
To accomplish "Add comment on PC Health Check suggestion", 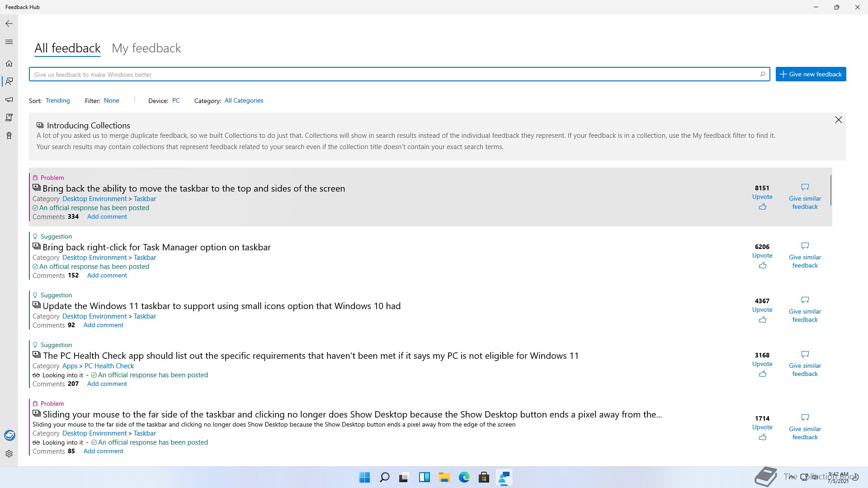I will click(x=107, y=384).
